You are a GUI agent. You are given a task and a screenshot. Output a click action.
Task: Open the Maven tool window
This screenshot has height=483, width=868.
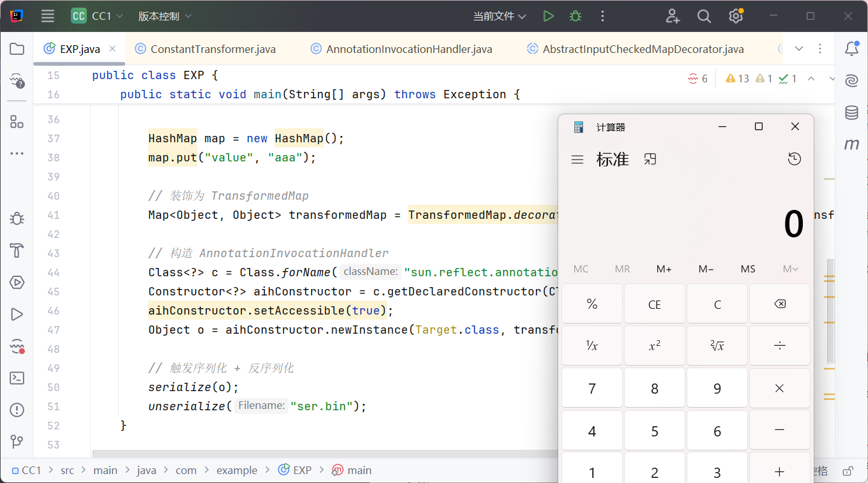coord(851,145)
